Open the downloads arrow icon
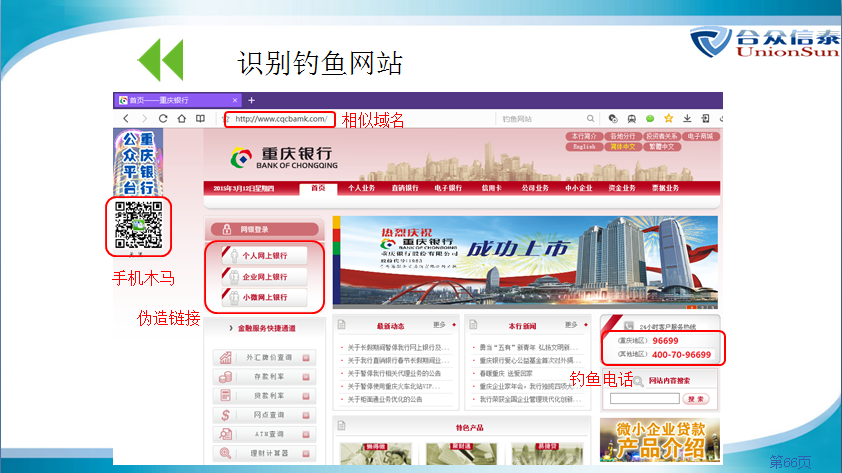The image size is (842, 473). (687, 118)
